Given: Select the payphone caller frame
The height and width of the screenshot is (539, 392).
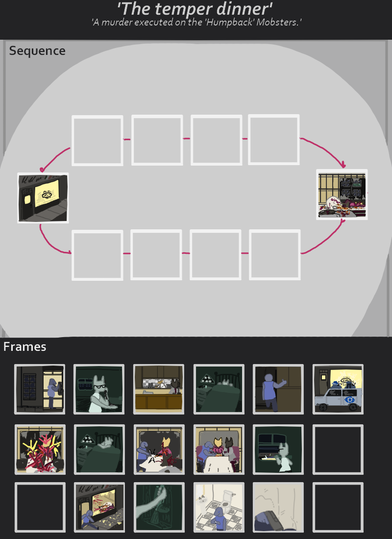Looking at the screenshot, I should [x=40, y=389].
